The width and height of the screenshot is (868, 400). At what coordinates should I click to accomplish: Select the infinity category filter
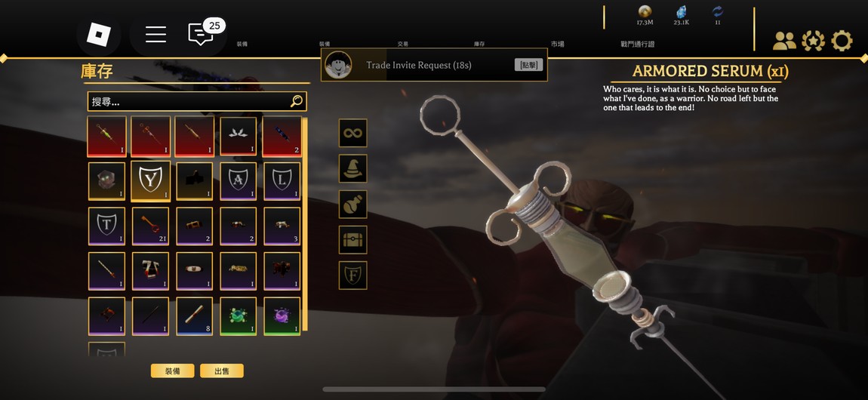[352, 133]
